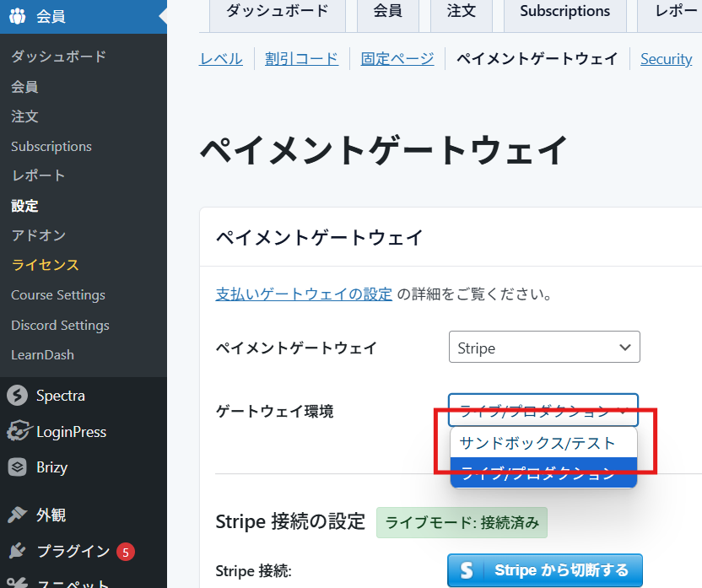Click the Stripe S logo icon
Viewport: 702px width, 588px height.
point(467,570)
